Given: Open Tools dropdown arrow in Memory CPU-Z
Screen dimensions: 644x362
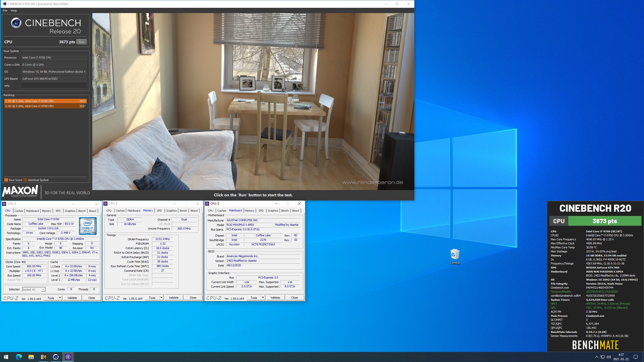Looking at the screenshot, I should [161, 298].
